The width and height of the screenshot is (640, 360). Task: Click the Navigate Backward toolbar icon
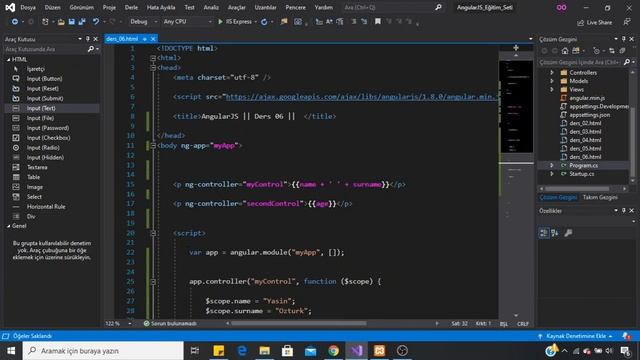click(x=15, y=22)
